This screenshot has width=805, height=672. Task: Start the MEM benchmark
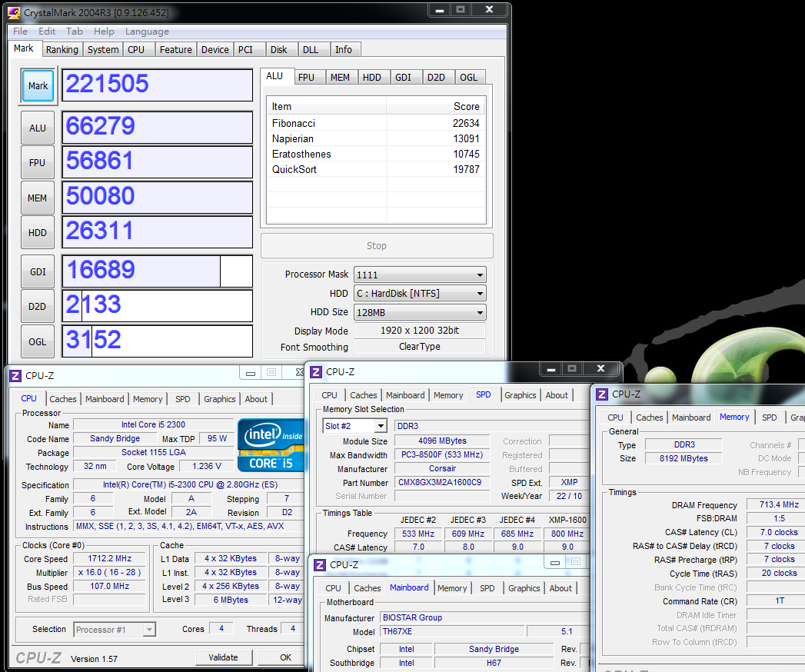[x=38, y=198]
